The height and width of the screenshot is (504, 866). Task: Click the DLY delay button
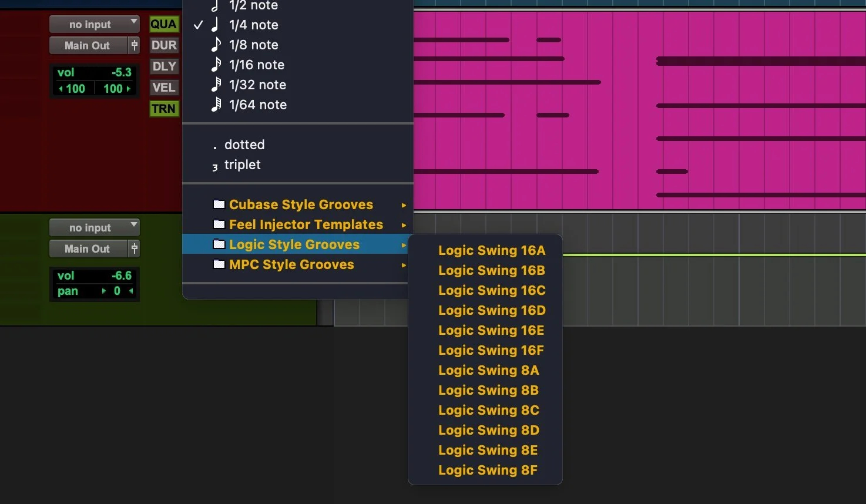[163, 66]
